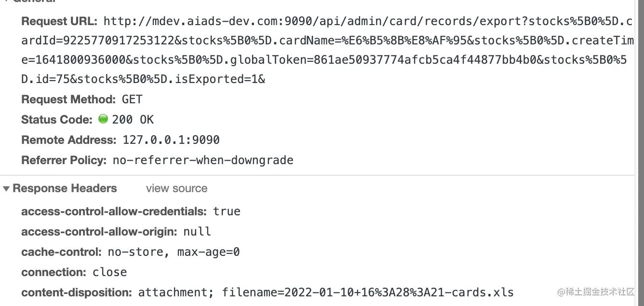Image resolution: width=644 pixels, height=306 pixels.
Task: Collapse the General section triangle
Action: [x=6, y=1]
